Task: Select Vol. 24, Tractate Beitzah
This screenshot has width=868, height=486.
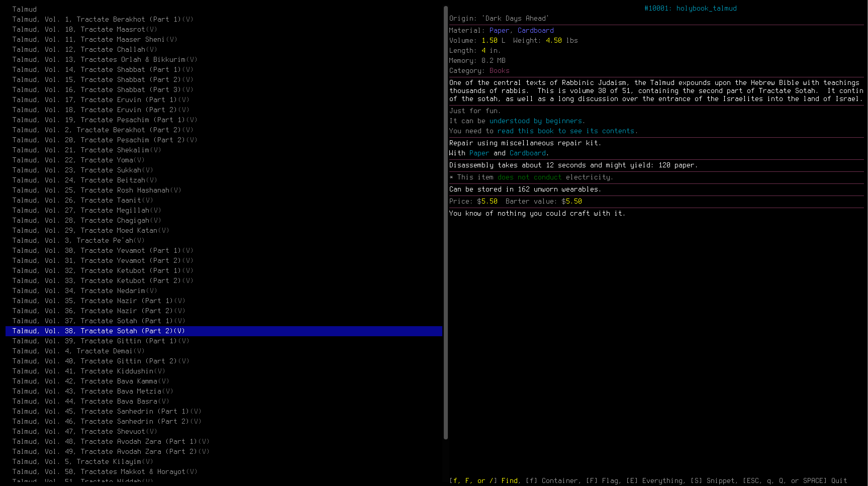Action: coord(84,180)
